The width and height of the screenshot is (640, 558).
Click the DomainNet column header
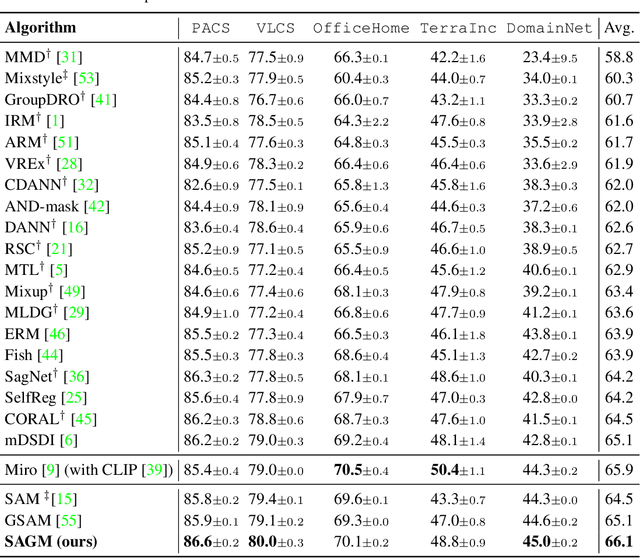(x=549, y=28)
